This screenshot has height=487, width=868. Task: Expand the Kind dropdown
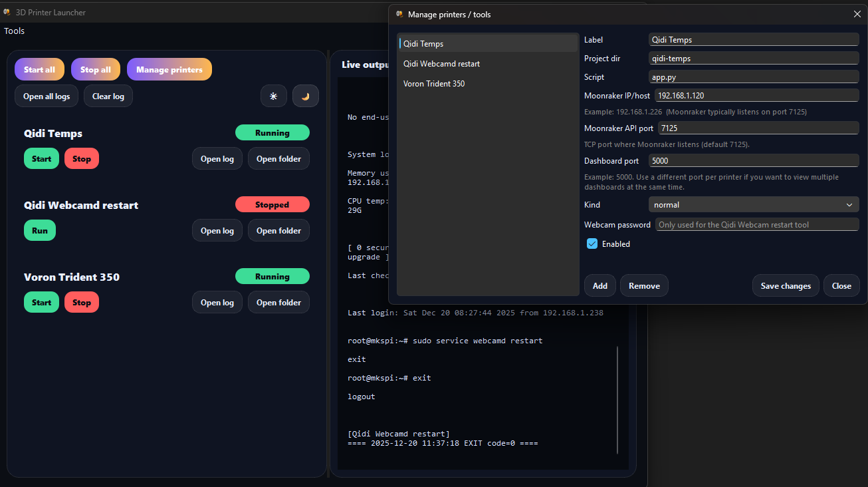(754, 205)
